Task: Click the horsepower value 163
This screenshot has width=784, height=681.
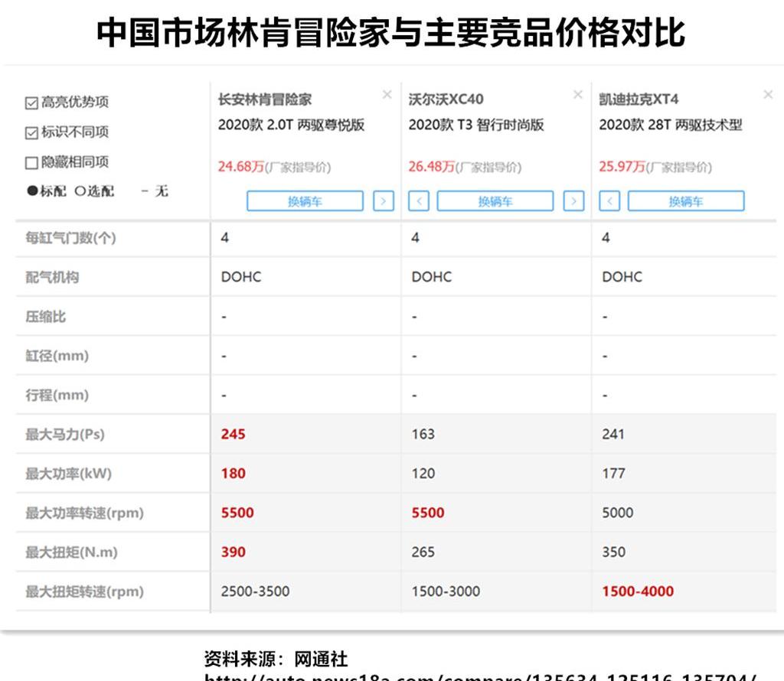Action: pyautogui.click(x=423, y=434)
